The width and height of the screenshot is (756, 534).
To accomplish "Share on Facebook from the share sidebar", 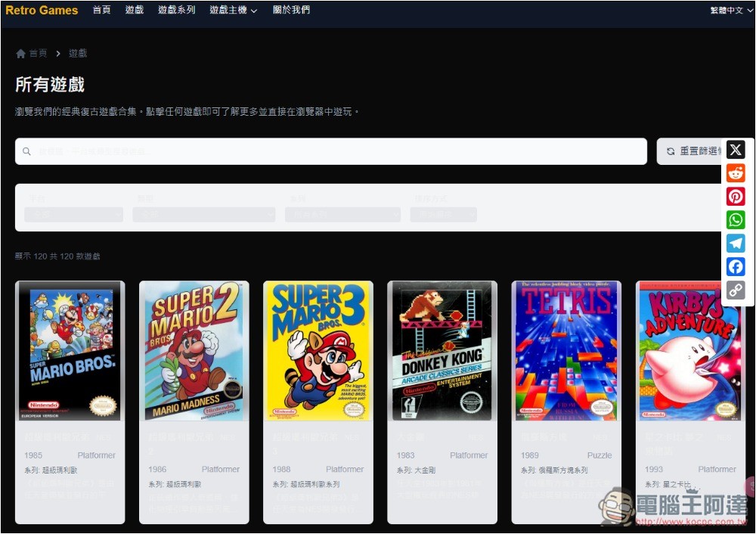I will click(x=735, y=266).
